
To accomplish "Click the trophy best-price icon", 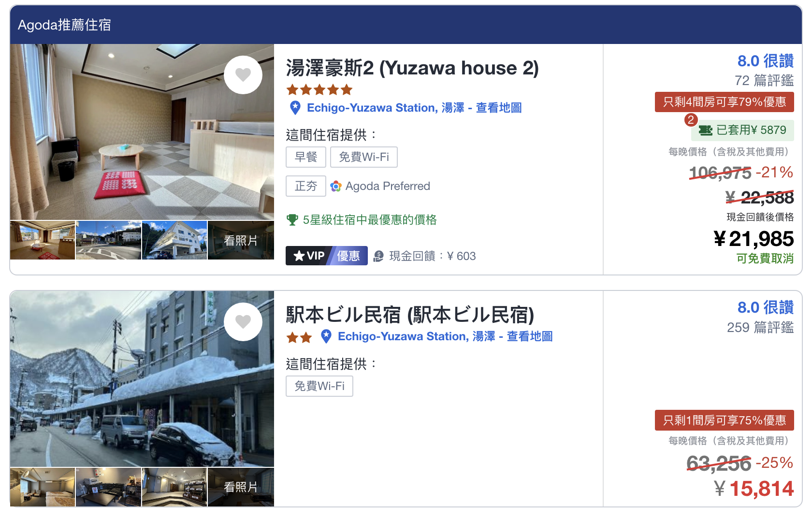I will click(292, 220).
